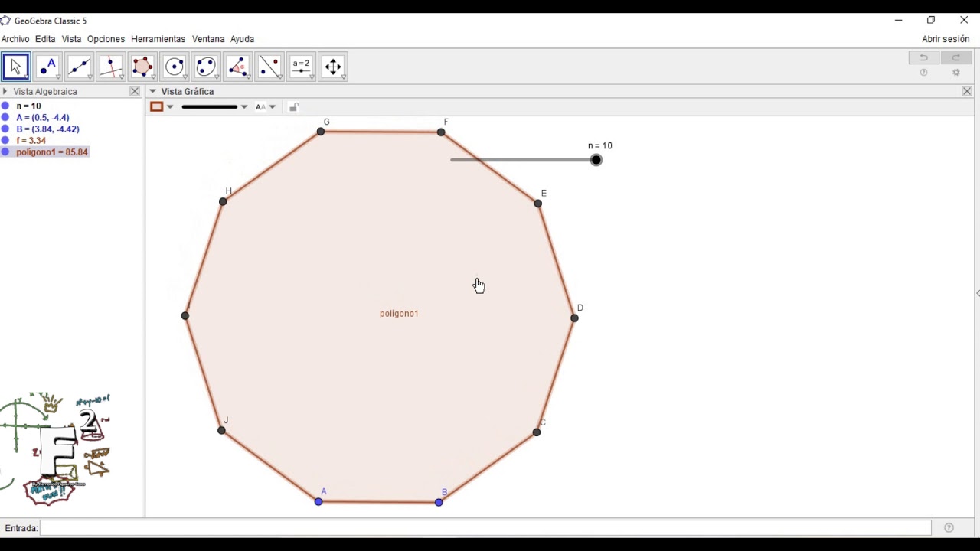Collapse the Vista Gráfica style bar arrow
The width and height of the screenshot is (980, 551).
coord(152,91)
